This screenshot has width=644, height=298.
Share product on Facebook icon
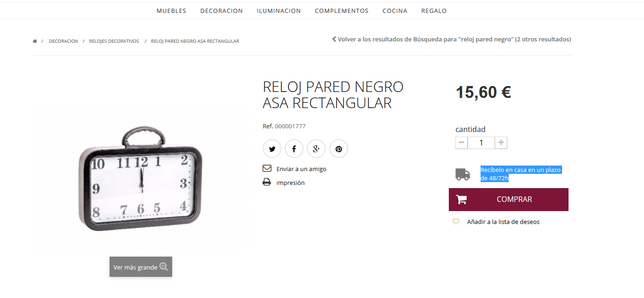pyautogui.click(x=294, y=149)
